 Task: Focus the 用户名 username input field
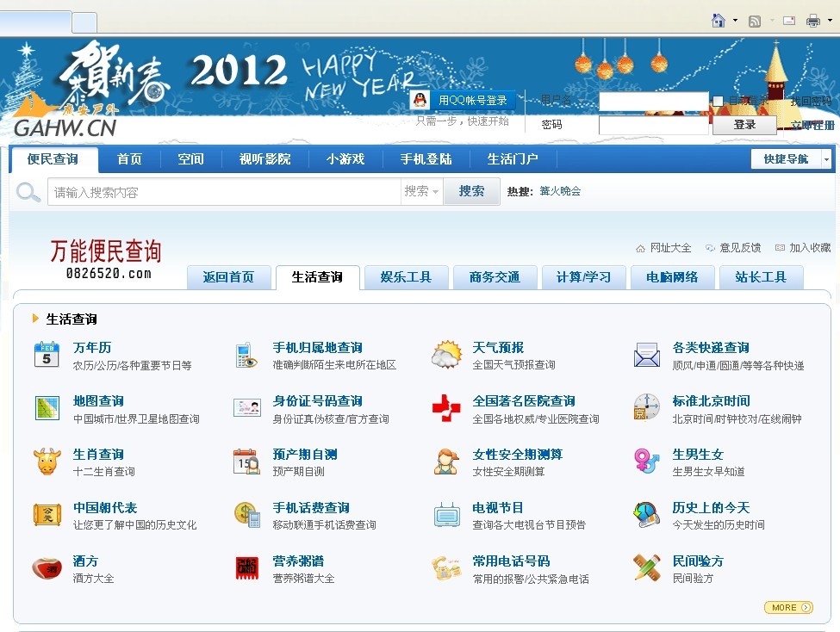coord(654,101)
